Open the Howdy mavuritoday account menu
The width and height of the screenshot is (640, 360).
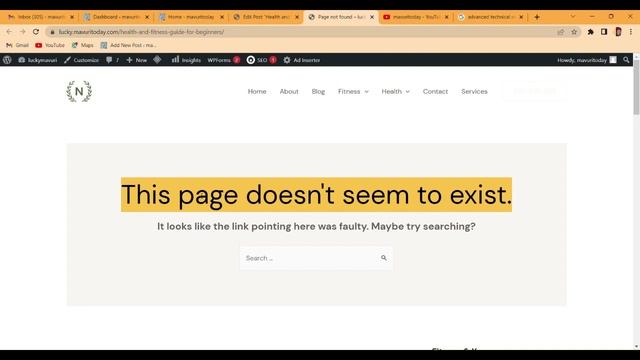[x=587, y=60]
